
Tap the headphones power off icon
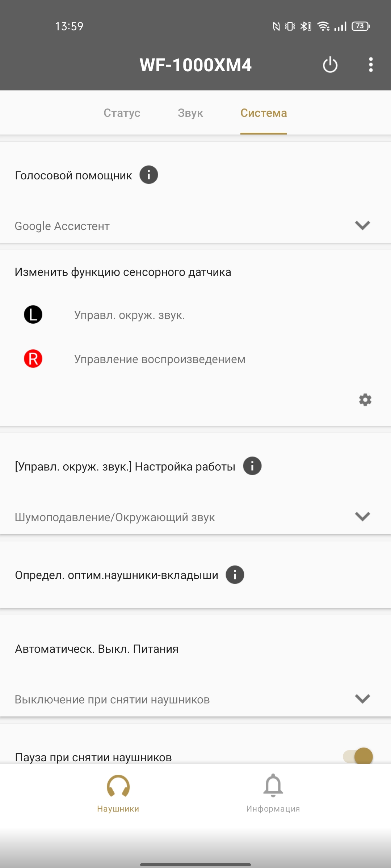pyautogui.click(x=330, y=65)
